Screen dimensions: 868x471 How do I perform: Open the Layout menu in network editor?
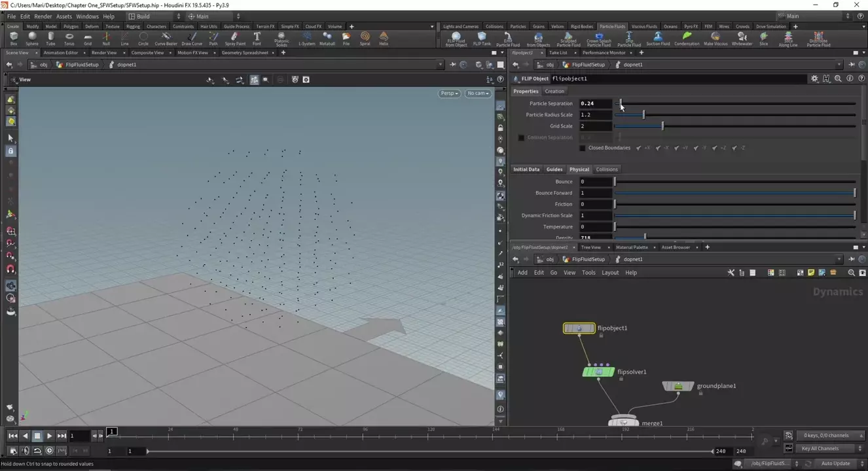coord(609,273)
